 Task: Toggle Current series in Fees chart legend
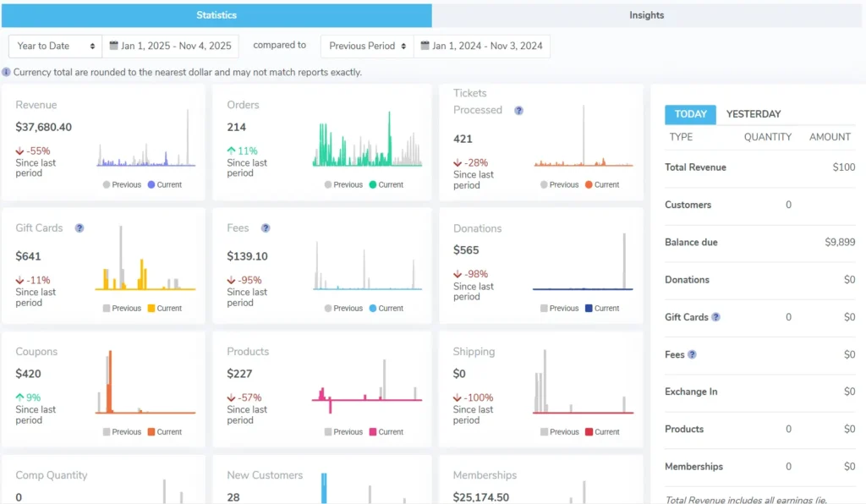[x=386, y=309]
